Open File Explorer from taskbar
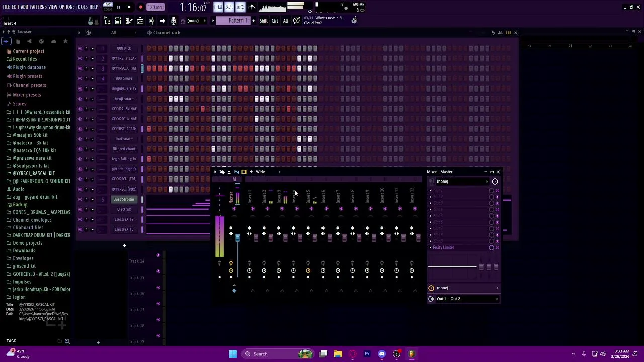 pyautogui.click(x=338, y=354)
